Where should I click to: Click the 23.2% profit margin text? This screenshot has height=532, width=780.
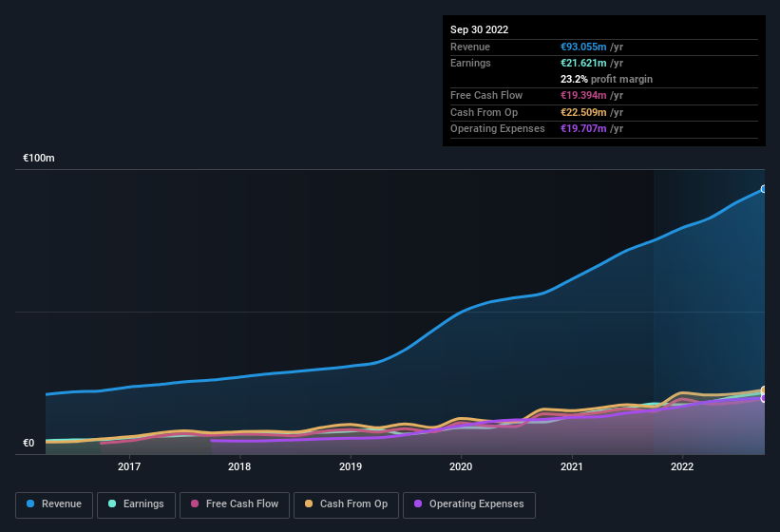(x=606, y=79)
